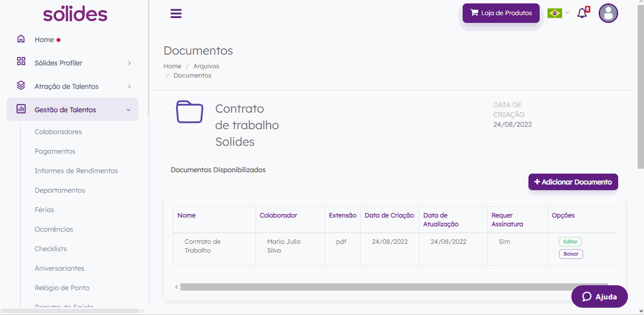
Task: Click the creation date 24/08/2022 under header
Action: 512,124
